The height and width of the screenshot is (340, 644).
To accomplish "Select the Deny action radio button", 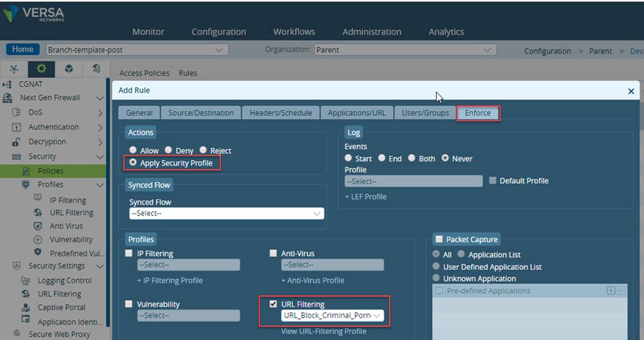I will click(x=168, y=150).
